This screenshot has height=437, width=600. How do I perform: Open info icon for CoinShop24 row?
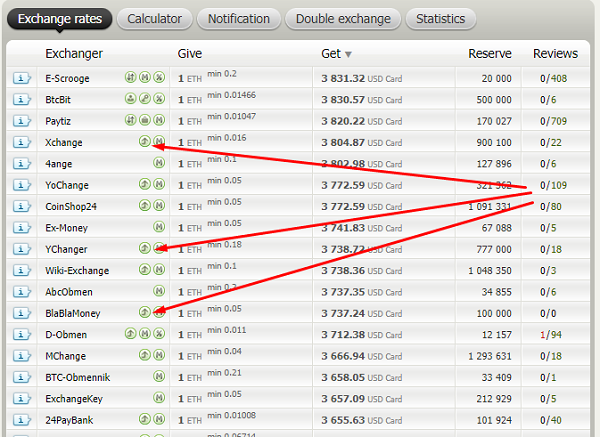pos(21,206)
